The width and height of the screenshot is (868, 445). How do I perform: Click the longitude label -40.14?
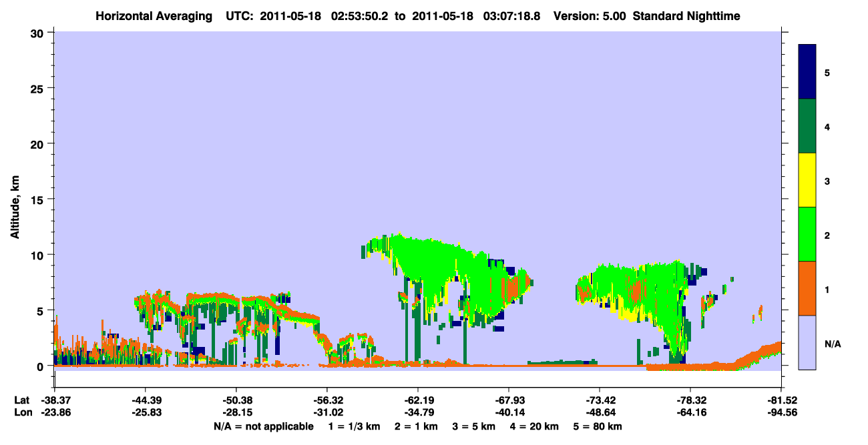click(509, 412)
